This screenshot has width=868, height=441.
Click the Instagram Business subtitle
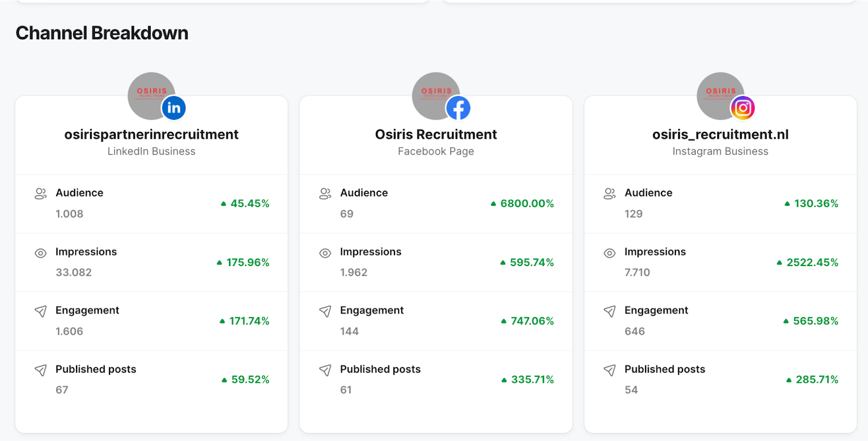pyautogui.click(x=720, y=152)
